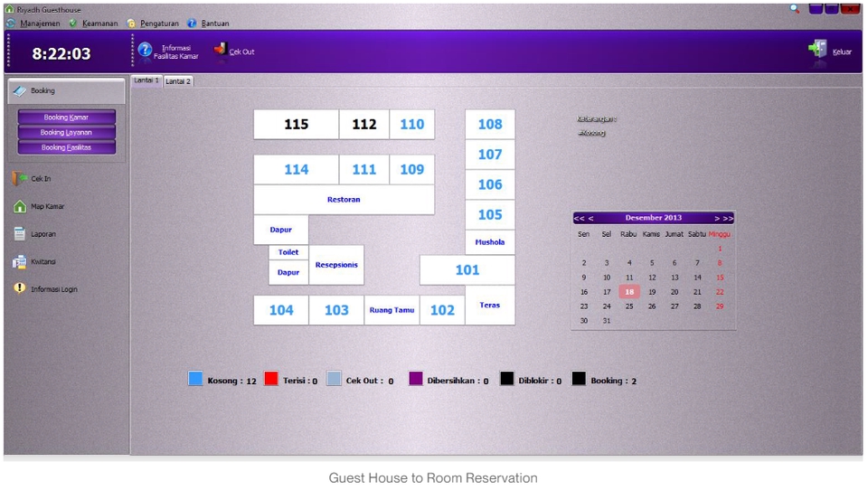Click the Riyadh Guesthouse app icon
The image size is (868, 490).
[9, 9]
